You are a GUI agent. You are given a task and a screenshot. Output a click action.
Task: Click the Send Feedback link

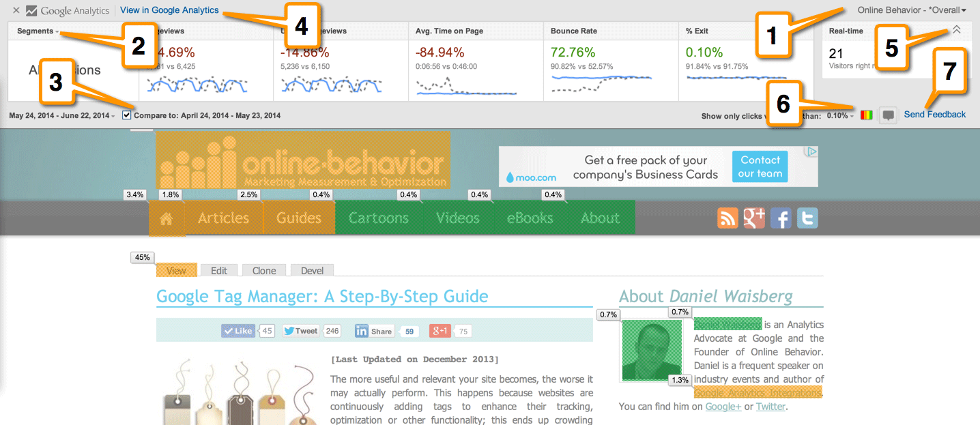click(934, 114)
